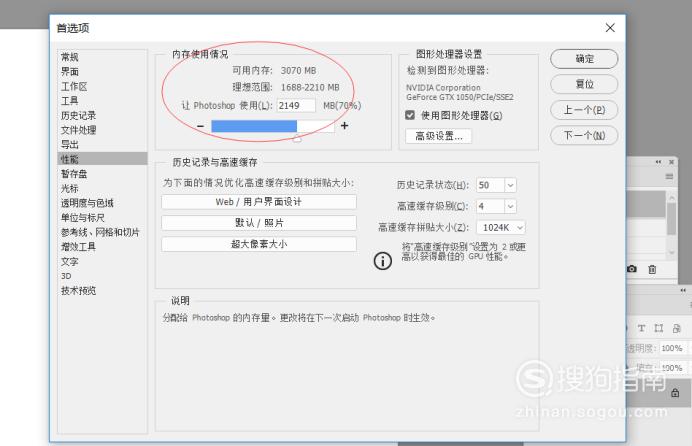692x446 pixels.
Task: Select 常规 in the preferences sidebar
Action: tap(70, 57)
